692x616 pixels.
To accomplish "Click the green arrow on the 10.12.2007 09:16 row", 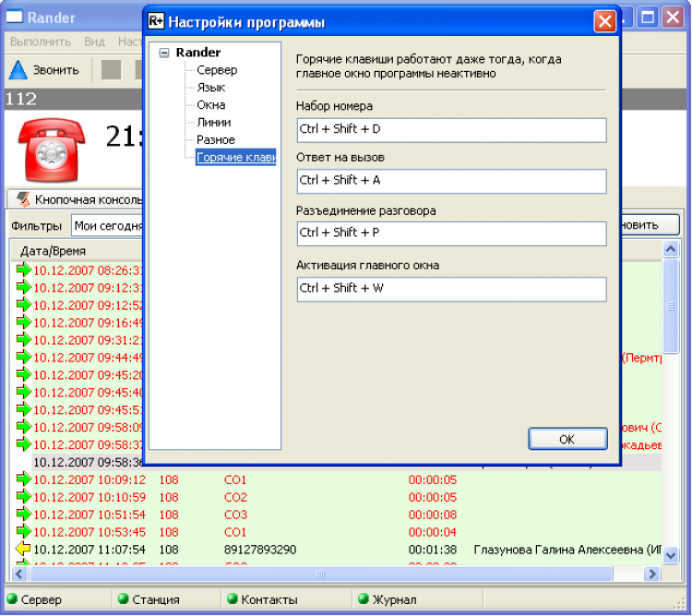I will pyautogui.click(x=23, y=322).
